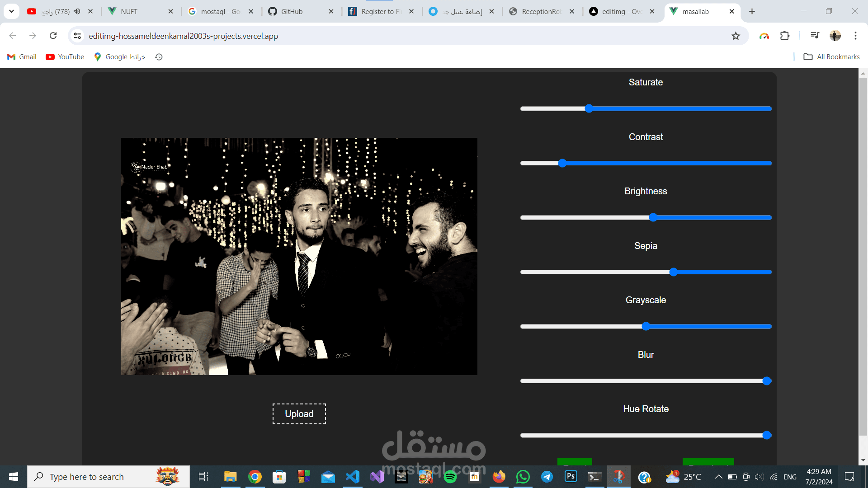The height and width of the screenshot is (488, 868).
Task: Click the Windows search box
Action: point(87,477)
